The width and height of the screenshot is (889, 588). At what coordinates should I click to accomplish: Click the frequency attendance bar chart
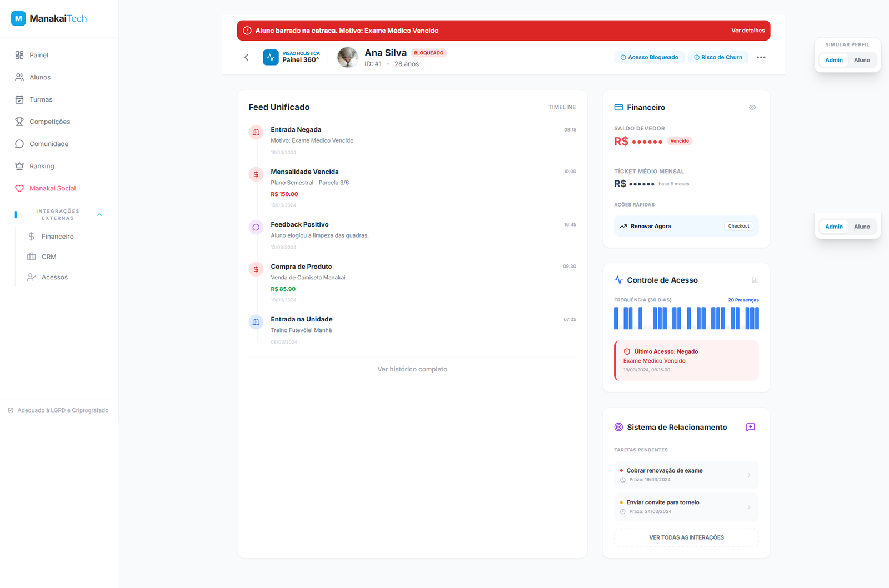click(x=686, y=318)
